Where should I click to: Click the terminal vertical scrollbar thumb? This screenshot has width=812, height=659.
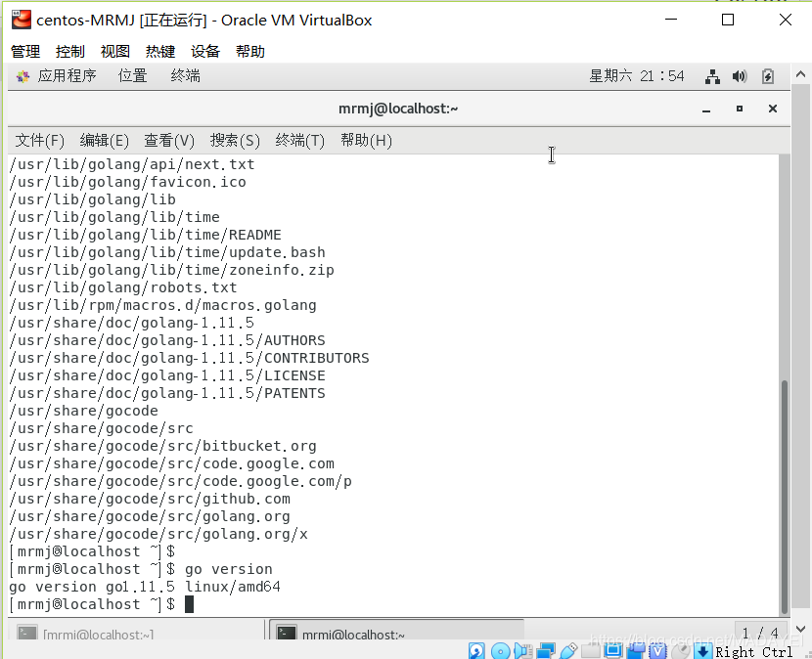(784, 497)
